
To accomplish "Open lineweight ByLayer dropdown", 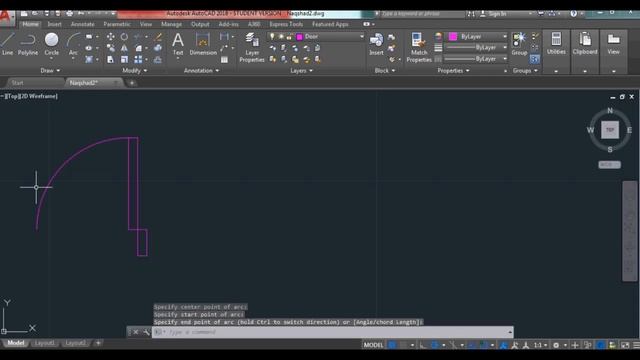I will pyautogui.click(x=504, y=48).
